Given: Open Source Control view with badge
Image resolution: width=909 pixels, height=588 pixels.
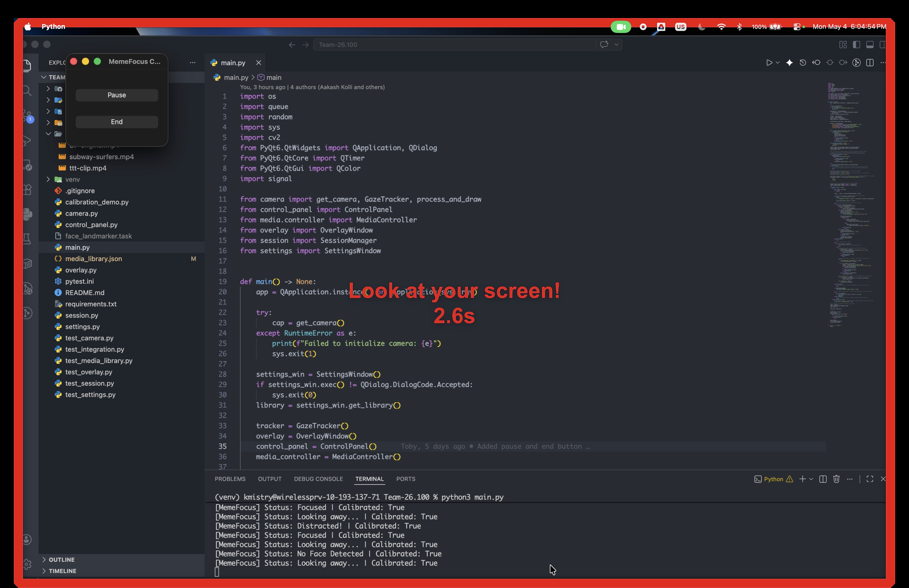Looking at the screenshot, I should tap(28, 116).
